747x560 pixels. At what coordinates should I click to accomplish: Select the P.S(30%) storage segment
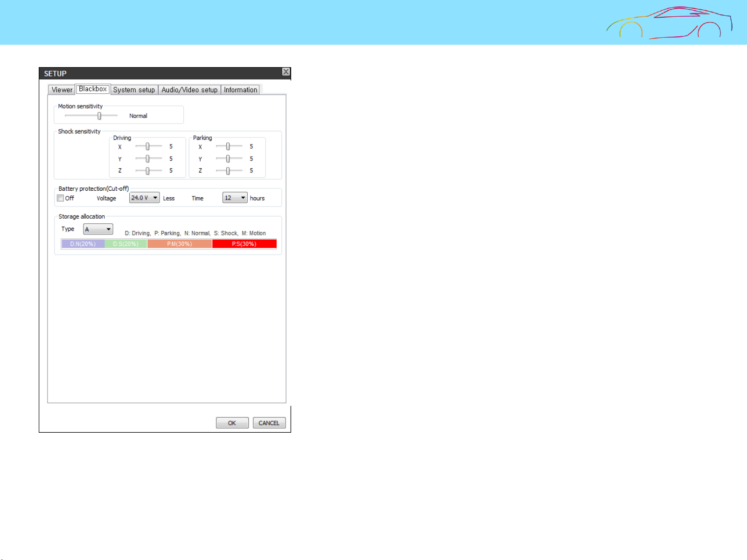[x=244, y=244]
